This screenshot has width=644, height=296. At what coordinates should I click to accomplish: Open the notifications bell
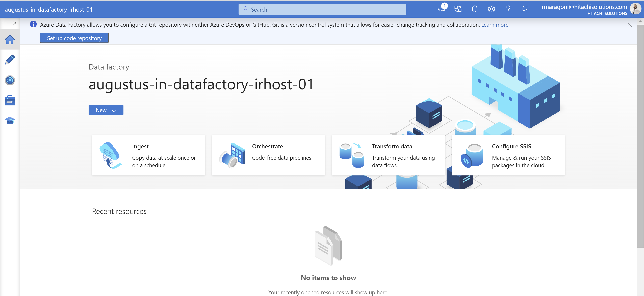tap(475, 9)
